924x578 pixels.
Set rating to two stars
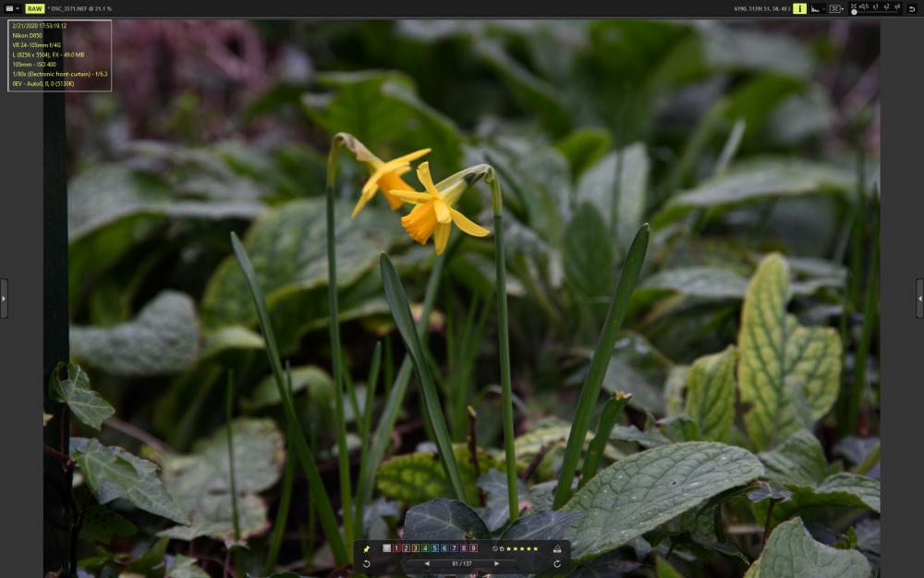tap(515, 549)
